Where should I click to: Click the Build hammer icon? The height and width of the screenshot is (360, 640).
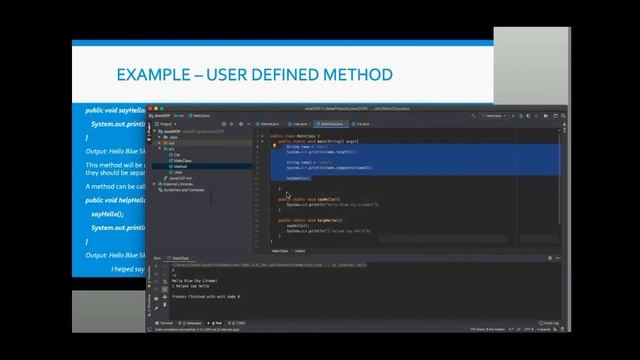[473, 116]
